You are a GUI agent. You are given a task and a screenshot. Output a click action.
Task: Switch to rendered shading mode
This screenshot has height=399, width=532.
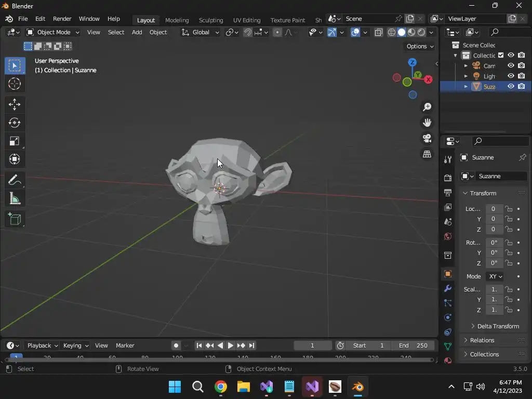[421, 32]
